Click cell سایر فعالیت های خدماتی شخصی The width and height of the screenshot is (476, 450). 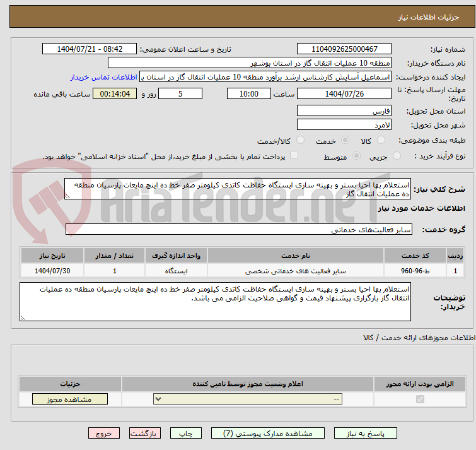click(296, 271)
